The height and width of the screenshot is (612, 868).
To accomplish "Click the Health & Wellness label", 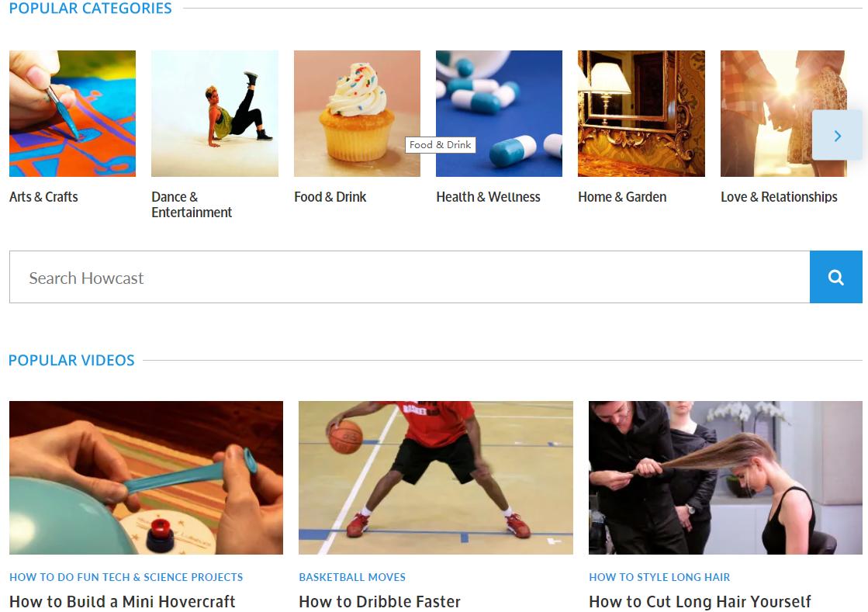I will coord(488,197).
